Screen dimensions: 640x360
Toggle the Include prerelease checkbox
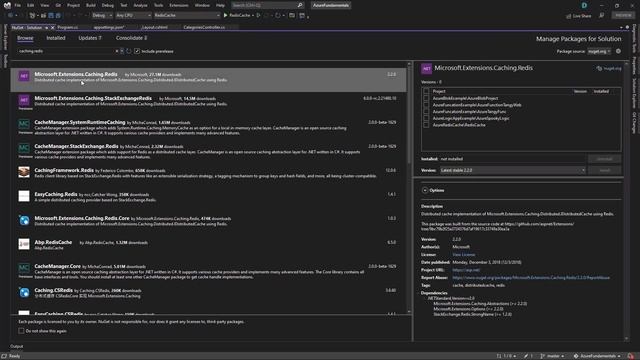point(137,51)
